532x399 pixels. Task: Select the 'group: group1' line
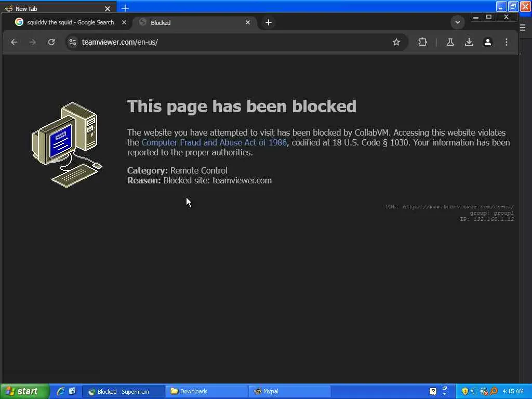click(x=491, y=213)
